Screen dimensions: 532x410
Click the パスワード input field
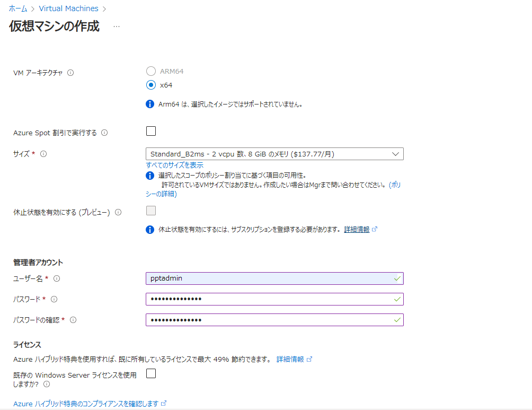pyautogui.click(x=274, y=299)
